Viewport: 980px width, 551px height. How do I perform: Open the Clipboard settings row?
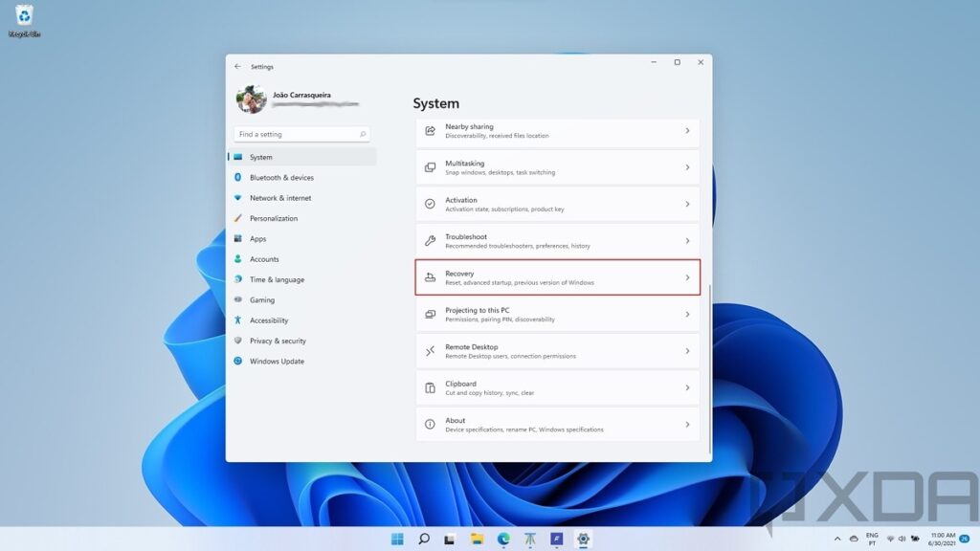[557, 387]
